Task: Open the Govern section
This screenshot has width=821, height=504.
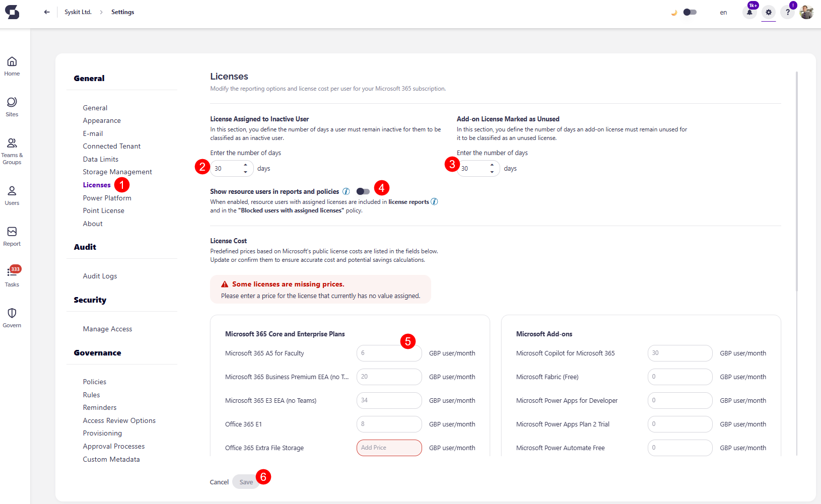Action: (12, 317)
